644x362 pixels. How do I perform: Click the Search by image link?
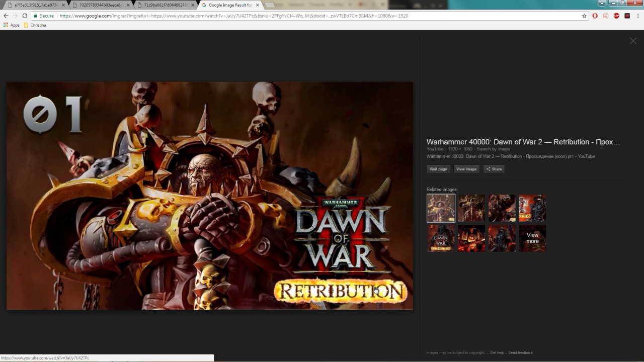click(493, 149)
